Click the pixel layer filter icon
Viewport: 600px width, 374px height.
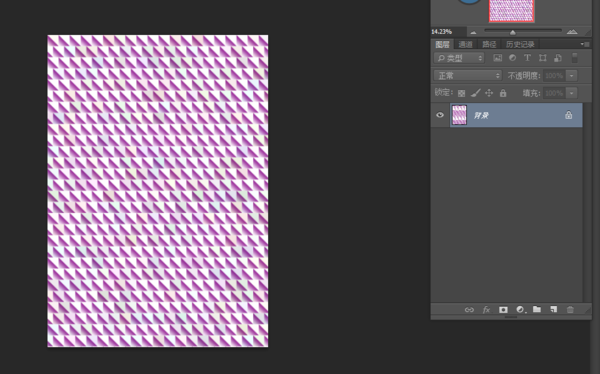point(497,58)
